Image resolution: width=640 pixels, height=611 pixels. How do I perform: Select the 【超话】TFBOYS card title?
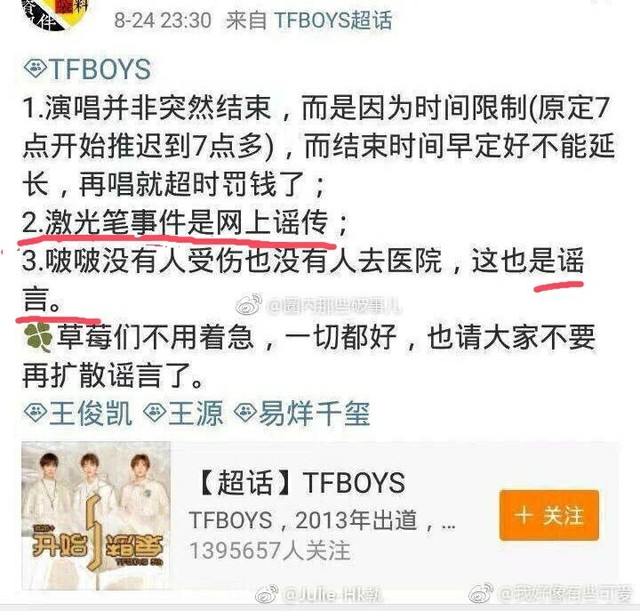pos(301,482)
